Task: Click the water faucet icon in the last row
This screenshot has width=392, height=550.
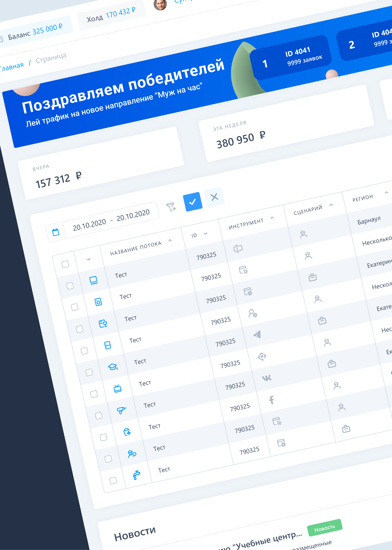Action: 136,475
